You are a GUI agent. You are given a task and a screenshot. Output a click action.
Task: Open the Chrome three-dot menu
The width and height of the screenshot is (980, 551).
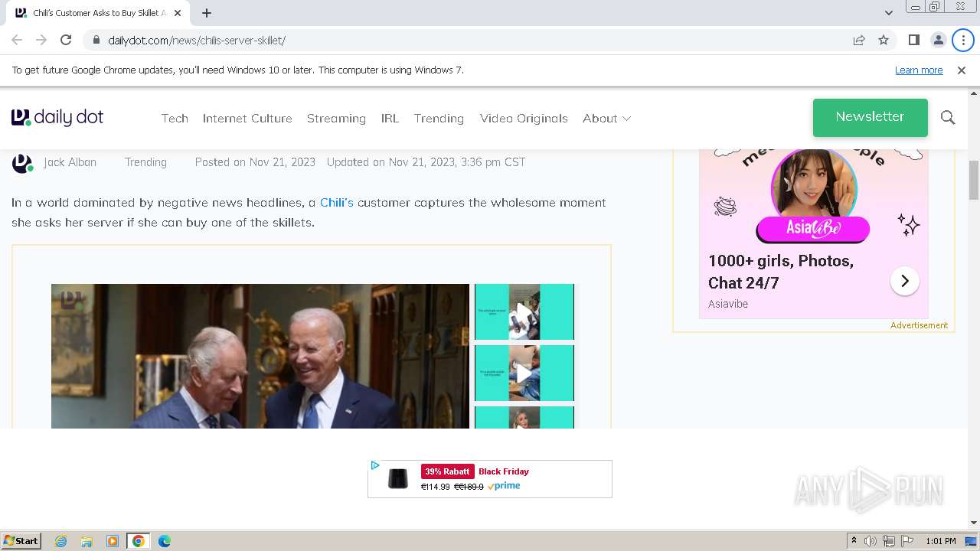click(x=962, y=40)
